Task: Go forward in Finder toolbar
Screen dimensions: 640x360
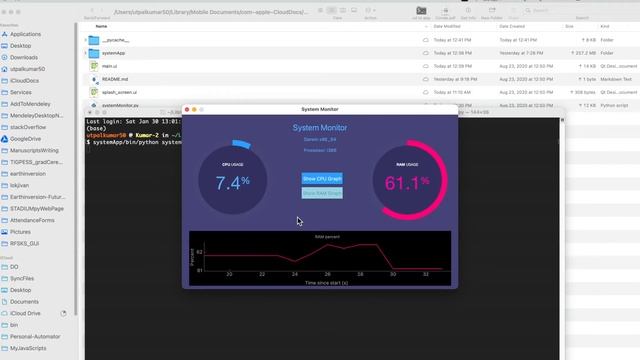Action: click(x=102, y=11)
